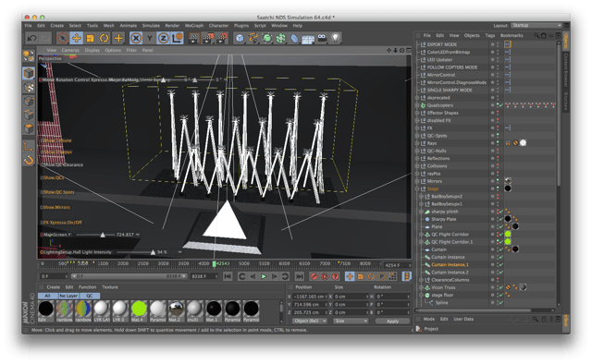Toggle the X axis lock
Screen dimensions: 592x364
136,38
